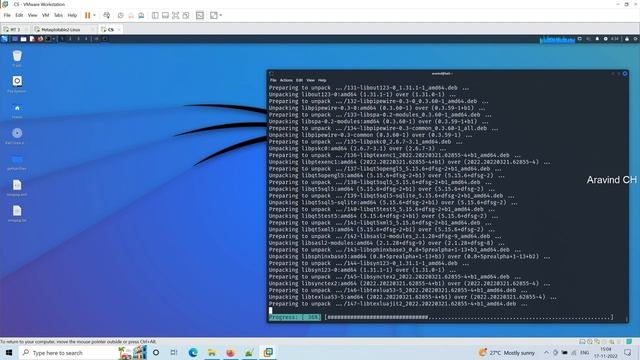Screen dimensions: 640x360
Task: Switch to Kali workspace 1
Action: coord(62,39)
